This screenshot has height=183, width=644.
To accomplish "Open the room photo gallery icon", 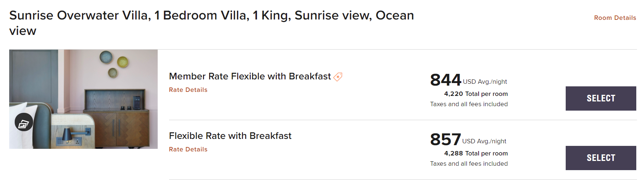I will pyautogui.click(x=24, y=122).
